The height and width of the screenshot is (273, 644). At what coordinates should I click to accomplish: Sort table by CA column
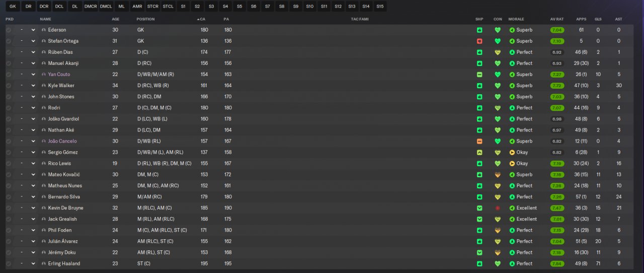[201, 19]
